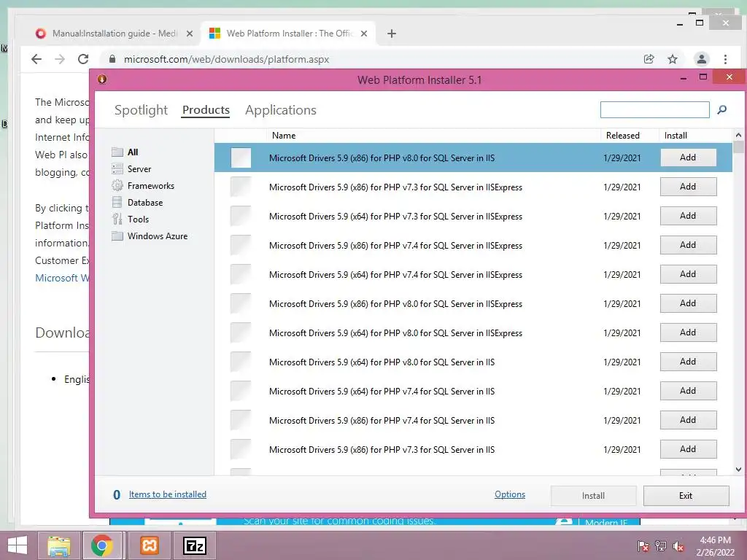Add PHP v7.4 (x64) SQL Server in IIS driver
Image resolution: width=747 pixels, height=560 pixels.
tap(688, 391)
